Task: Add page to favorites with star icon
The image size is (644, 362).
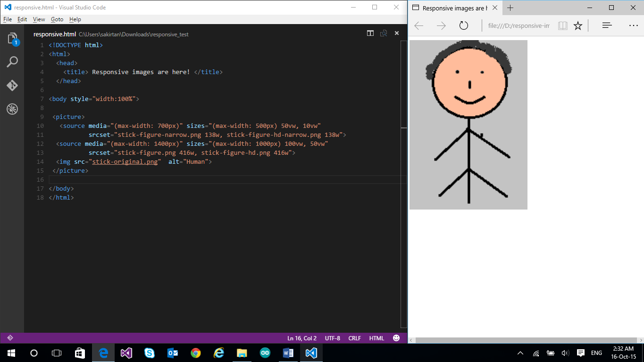Action: (x=578, y=25)
